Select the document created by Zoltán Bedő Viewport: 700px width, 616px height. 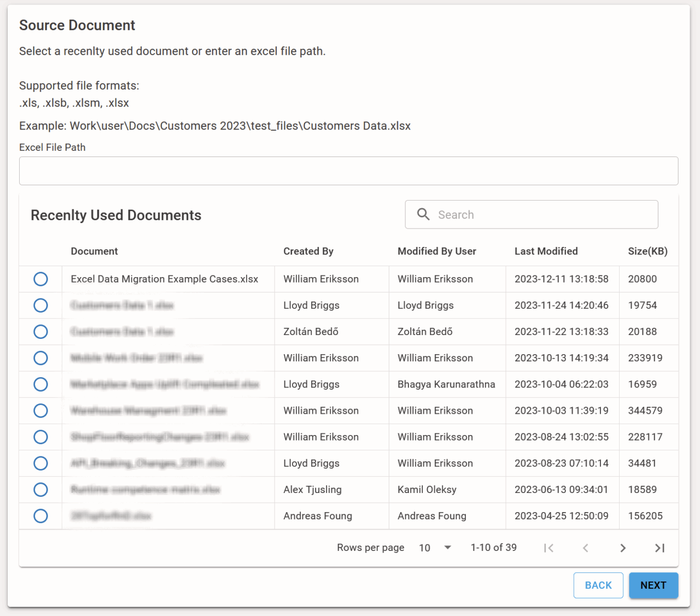coord(40,332)
